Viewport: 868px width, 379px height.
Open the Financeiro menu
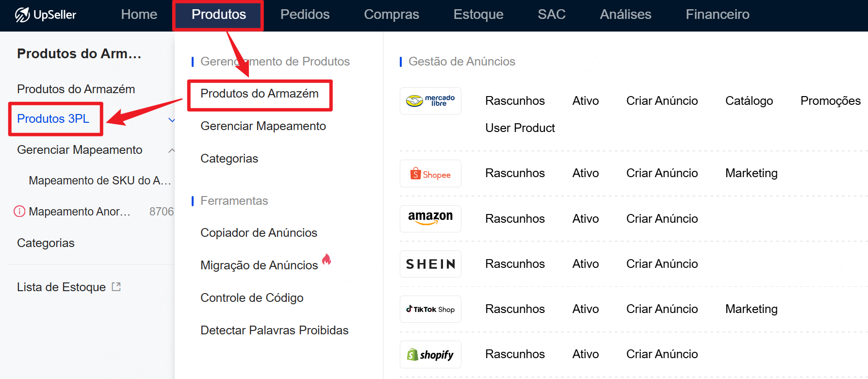717,15
